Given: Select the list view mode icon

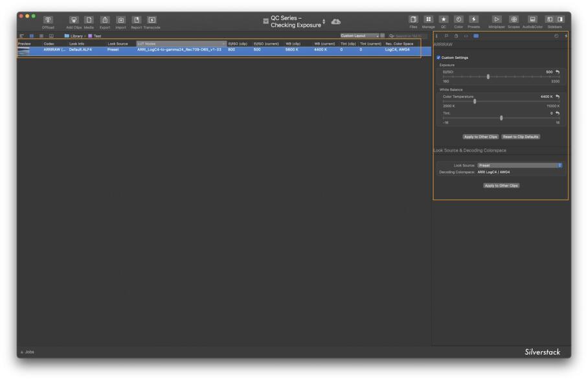Looking at the screenshot, I should point(41,36).
